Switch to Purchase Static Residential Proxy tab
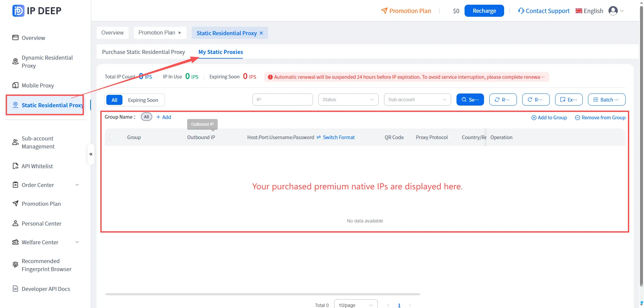Viewport: 644px width, 308px height. tap(144, 52)
